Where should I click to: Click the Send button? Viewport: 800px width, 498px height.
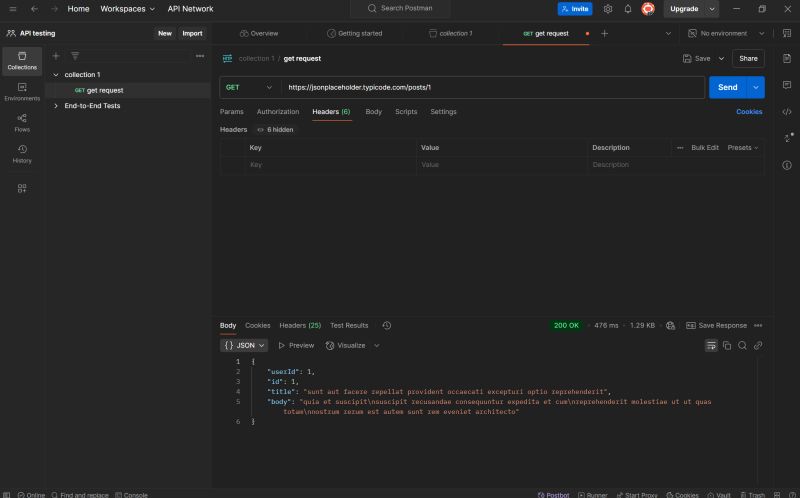pyautogui.click(x=728, y=87)
